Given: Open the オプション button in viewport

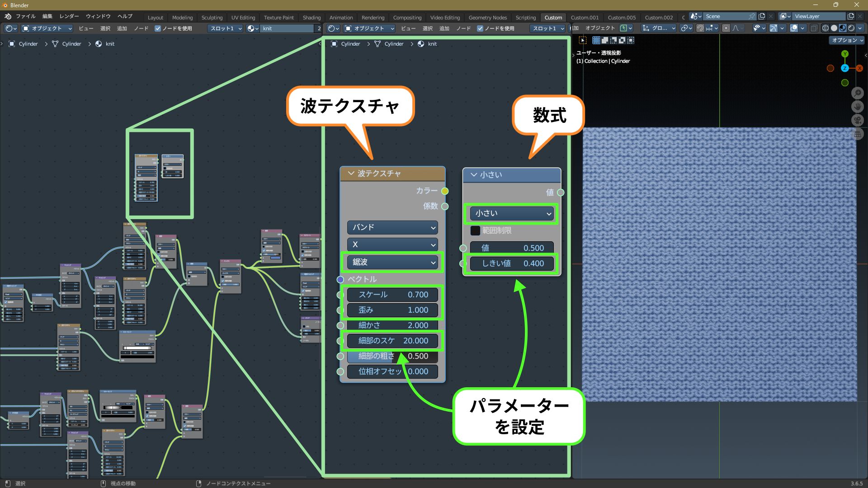Looking at the screenshot, I should point(847,40).
